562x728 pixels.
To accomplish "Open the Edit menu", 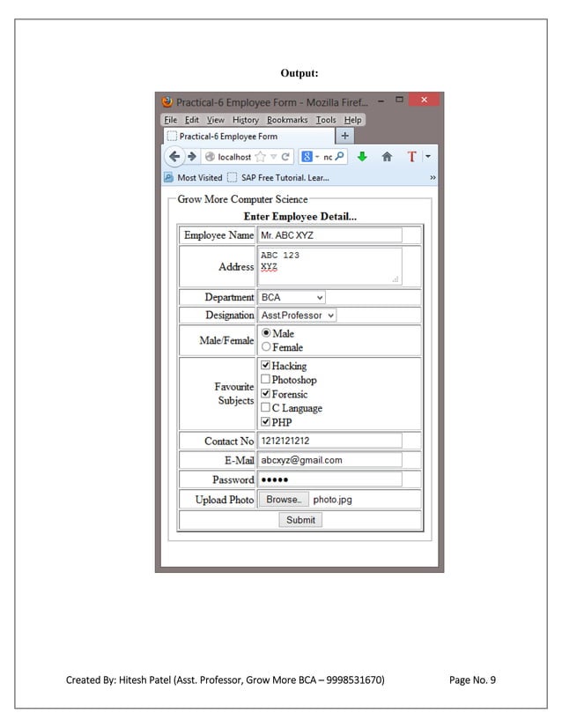I will (x=192, y=120).
